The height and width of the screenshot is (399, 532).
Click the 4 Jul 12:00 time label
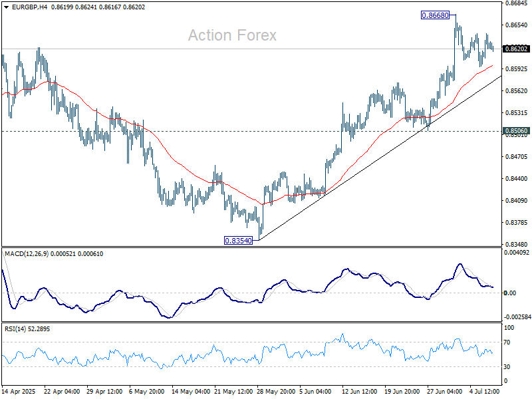[x=485, y=391]
